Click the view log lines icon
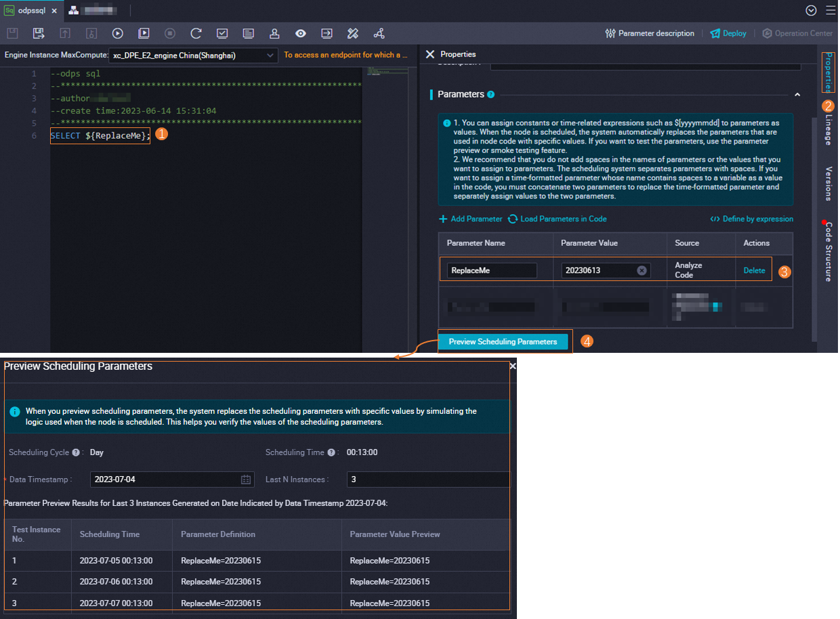The image size is (840, 619). click(x=249, y=33)
